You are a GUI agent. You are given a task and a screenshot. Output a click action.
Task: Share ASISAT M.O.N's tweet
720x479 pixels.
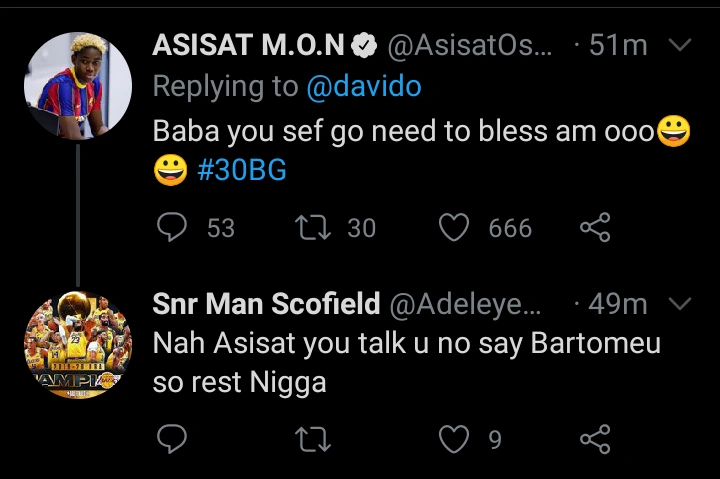(595, 228)
